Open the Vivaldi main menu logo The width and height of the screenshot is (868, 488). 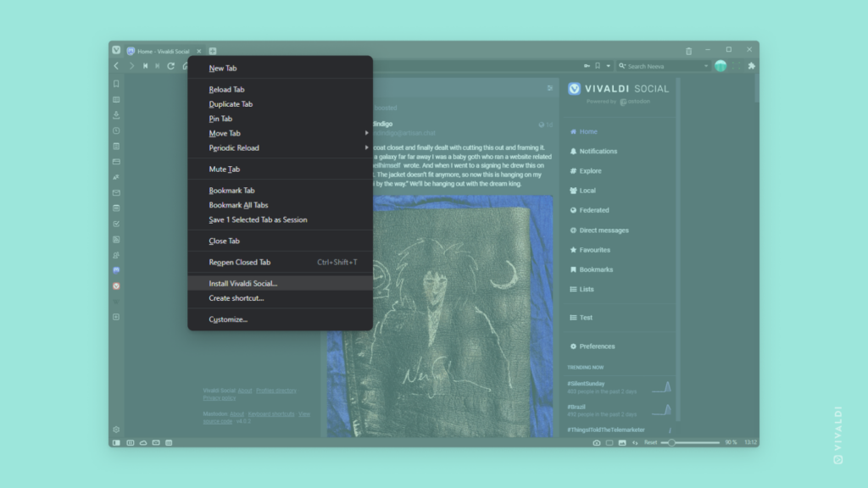116,50
